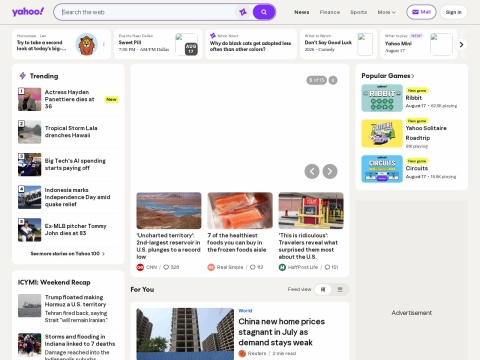Open the Yahoo Mini game card
The image size is (480, 360).
[x=419, y=44]
